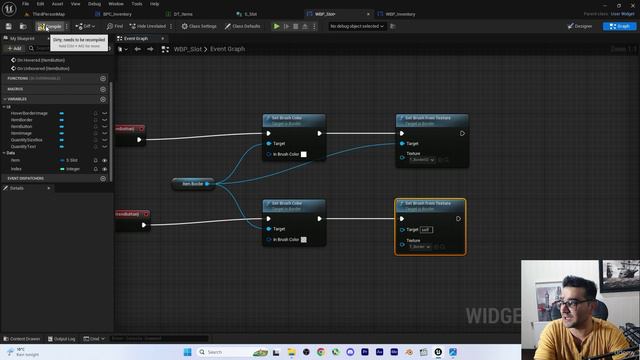Open the Asset menu
The width and height of the screenshot is (640, 360).
click(58, 4)
